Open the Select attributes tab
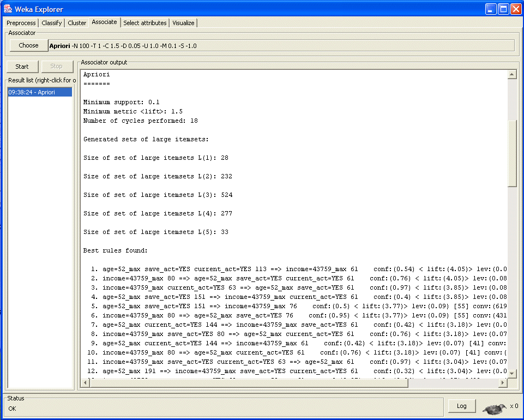The height and width of the screenshot is (420, 524). tap(144, 23)
